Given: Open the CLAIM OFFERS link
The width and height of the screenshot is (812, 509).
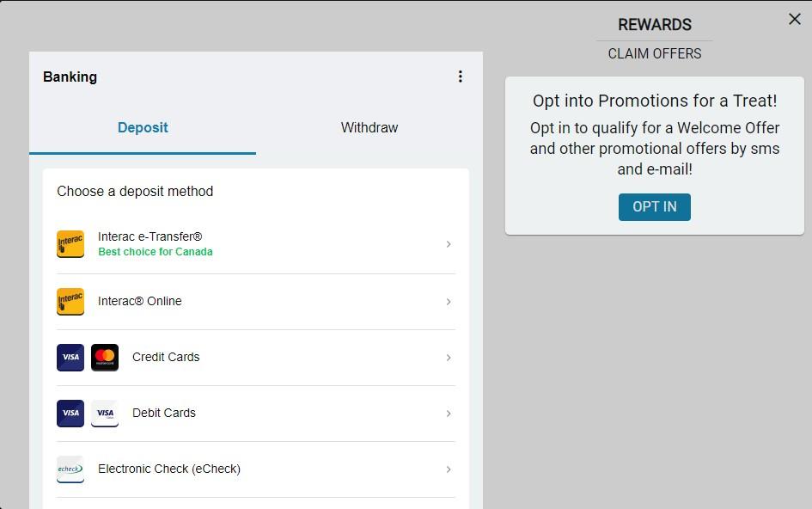Looking at the screenshot, I should tap(655, 53).
